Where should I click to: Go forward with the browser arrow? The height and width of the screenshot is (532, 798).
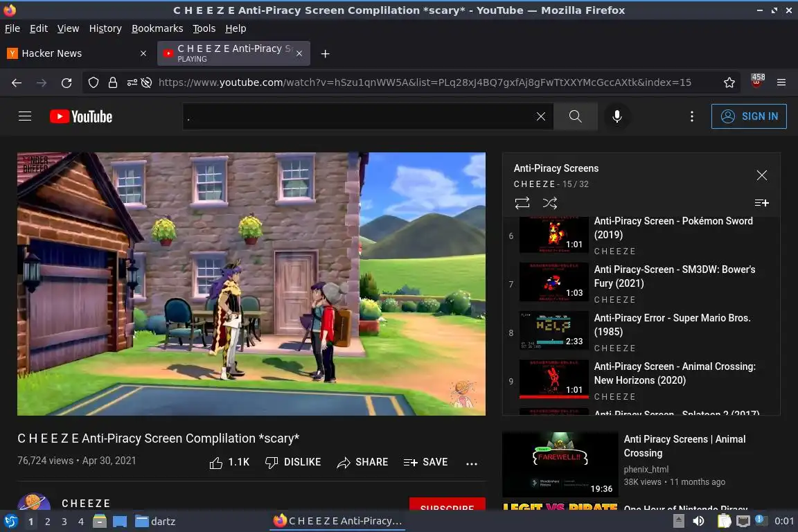42,82
